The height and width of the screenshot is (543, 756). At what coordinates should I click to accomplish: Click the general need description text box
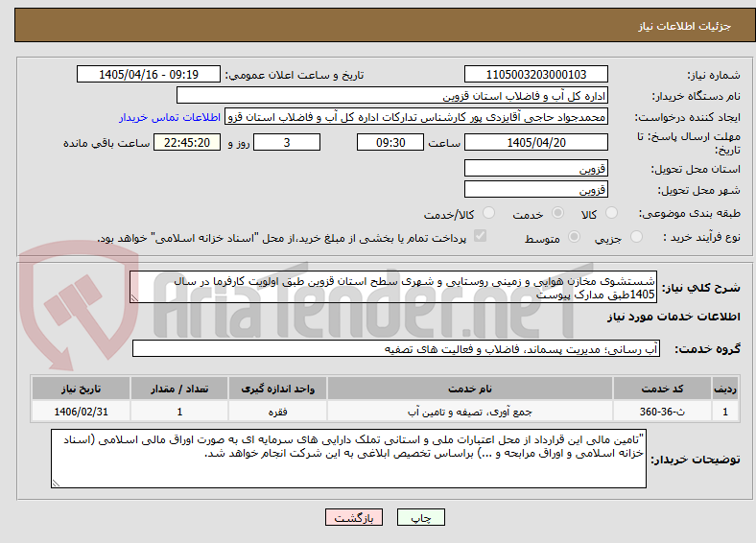pyautogui.click(x=393, y=287)
